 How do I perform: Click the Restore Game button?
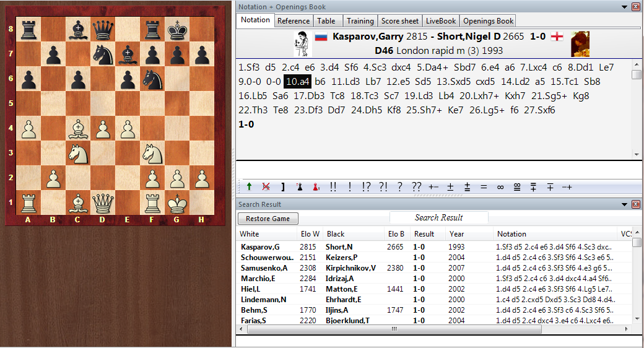(x=268, y=219)
